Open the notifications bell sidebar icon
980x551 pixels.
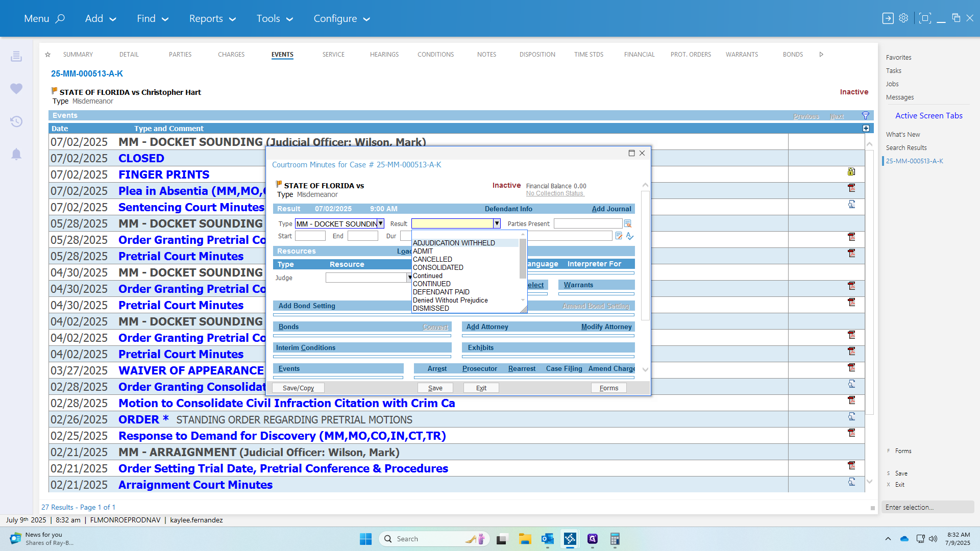coord(16,154)
